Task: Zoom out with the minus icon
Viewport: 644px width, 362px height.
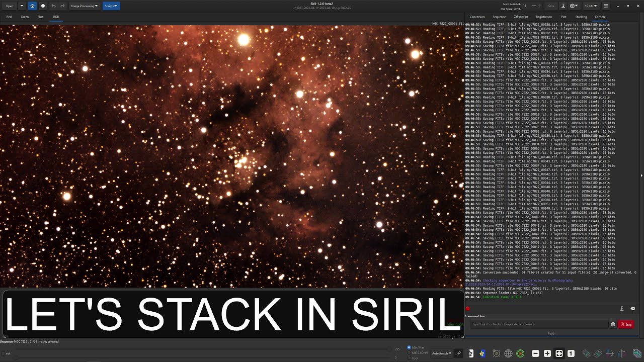Action: pyautogui.click(x=535, y=353)
